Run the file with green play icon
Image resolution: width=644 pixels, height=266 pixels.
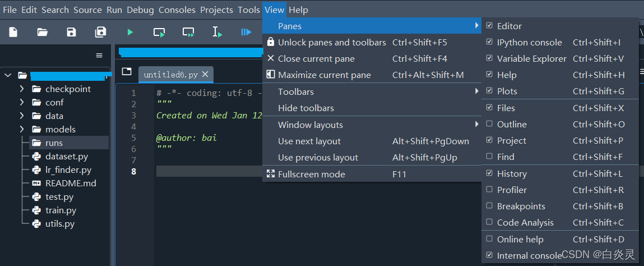point(130,32)
